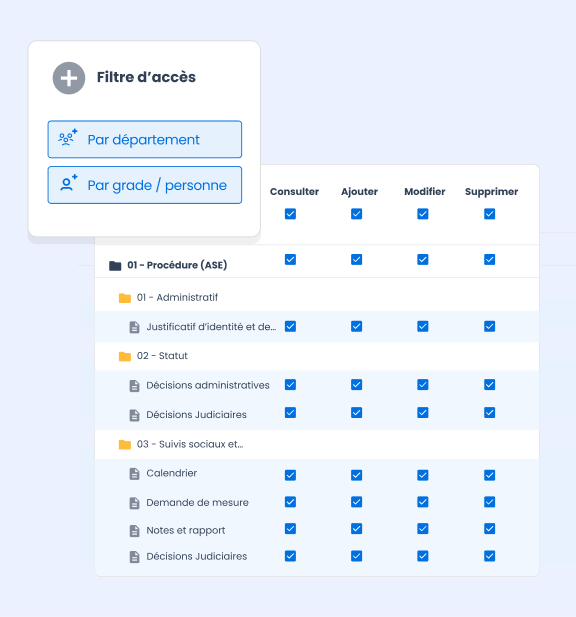This screenshot has width=576, height=617.
Task: Toggle Supprimer for Calendrier
Action: [x=489, y=475]
